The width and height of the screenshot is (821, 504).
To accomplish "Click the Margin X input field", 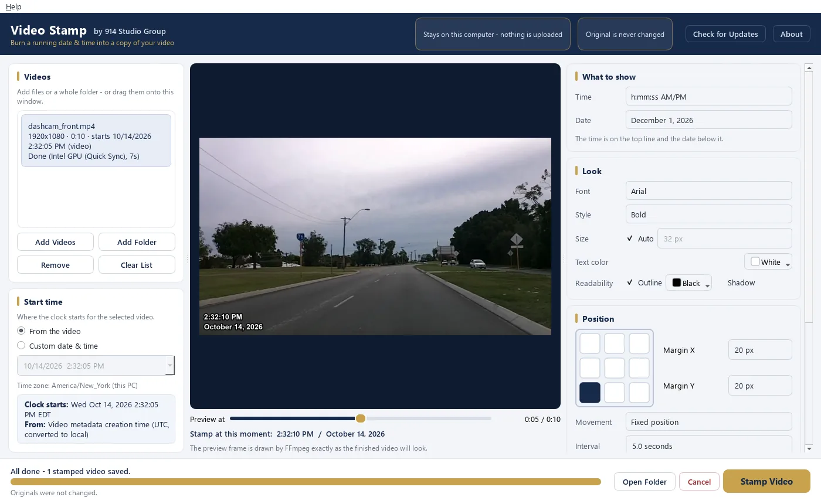I will (x=760, y=350).
